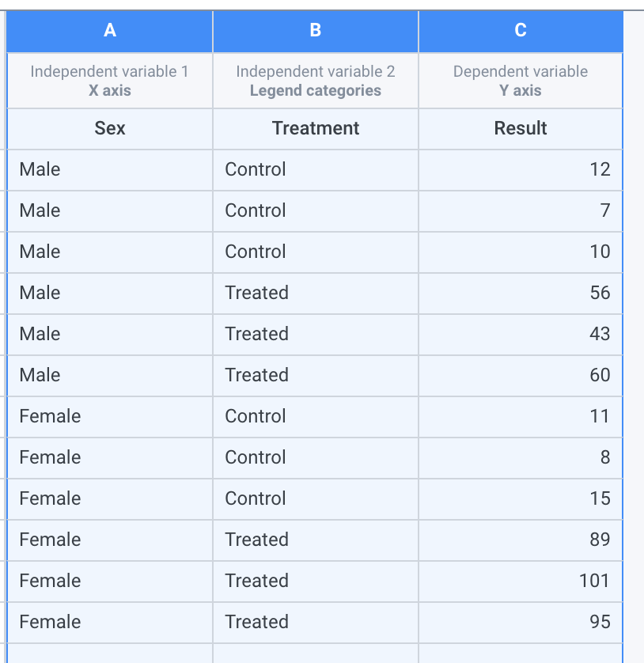Select the 'Independent variable 1 X axis' header
644x663 pixels.
tap(108, 80)
